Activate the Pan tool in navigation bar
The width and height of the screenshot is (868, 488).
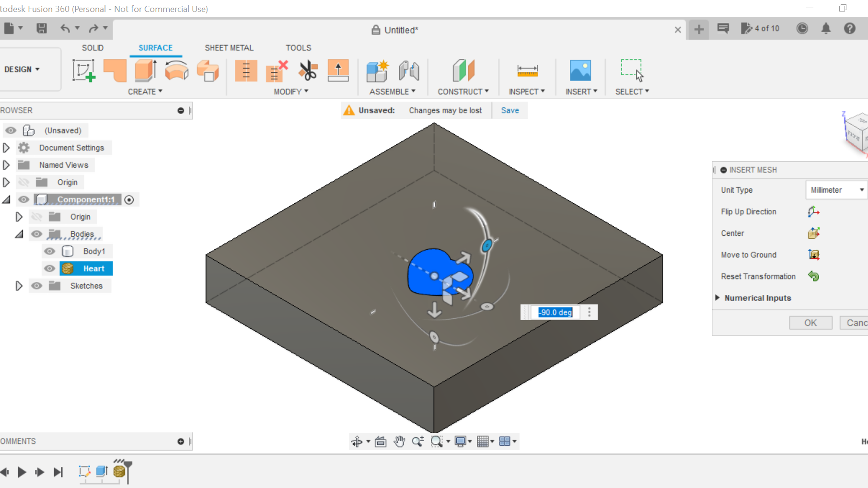pos(399,441)
